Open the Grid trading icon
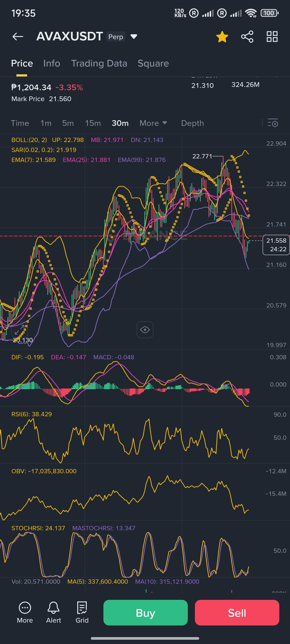The image size is (290, 644). tap(82, 612)
